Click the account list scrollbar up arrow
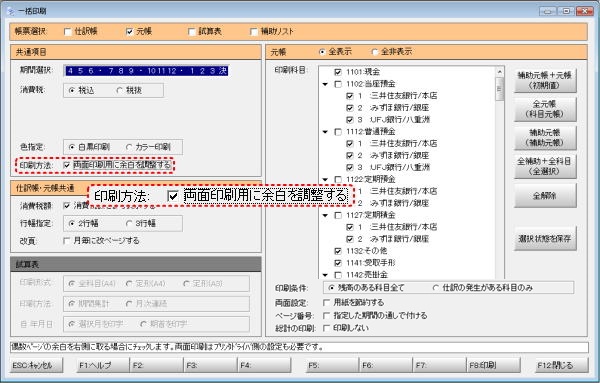The image size is (600, 383). tap(499, 72)
